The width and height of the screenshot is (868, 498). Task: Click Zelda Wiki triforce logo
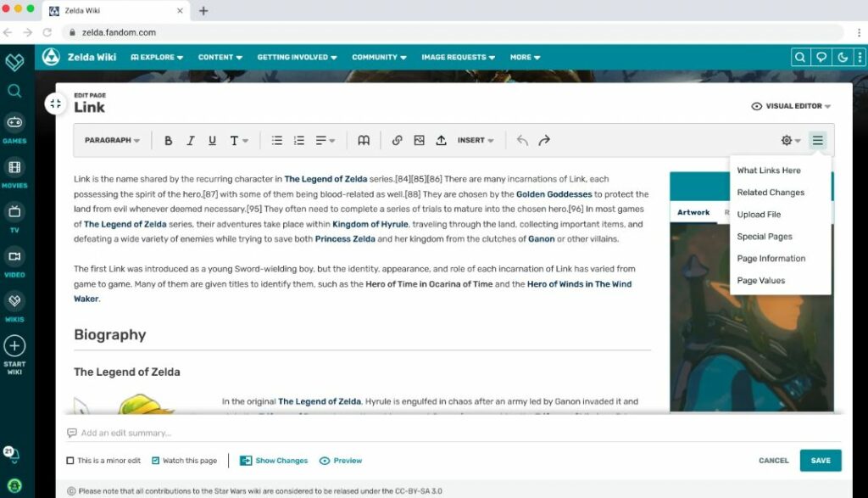coord(51,57)
